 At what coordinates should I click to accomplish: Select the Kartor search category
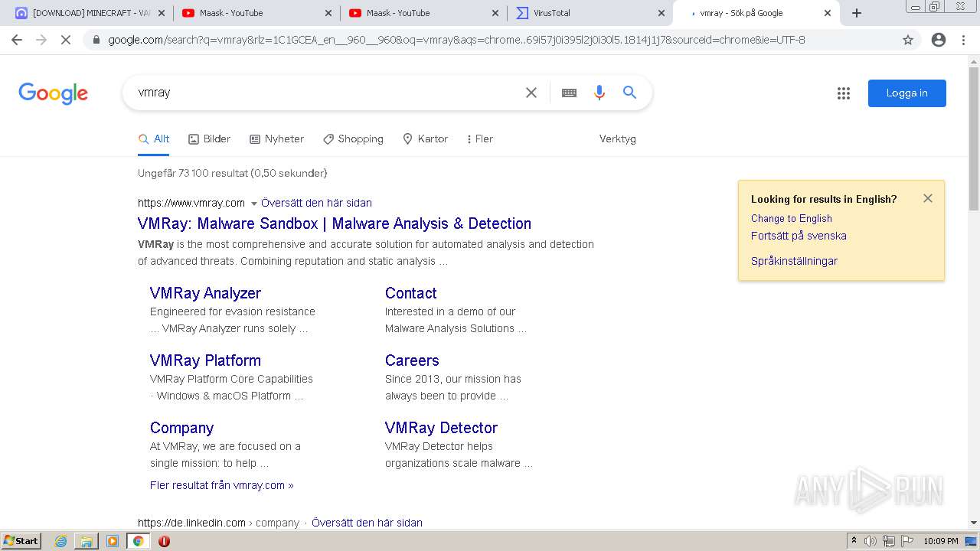coord(425,139)
